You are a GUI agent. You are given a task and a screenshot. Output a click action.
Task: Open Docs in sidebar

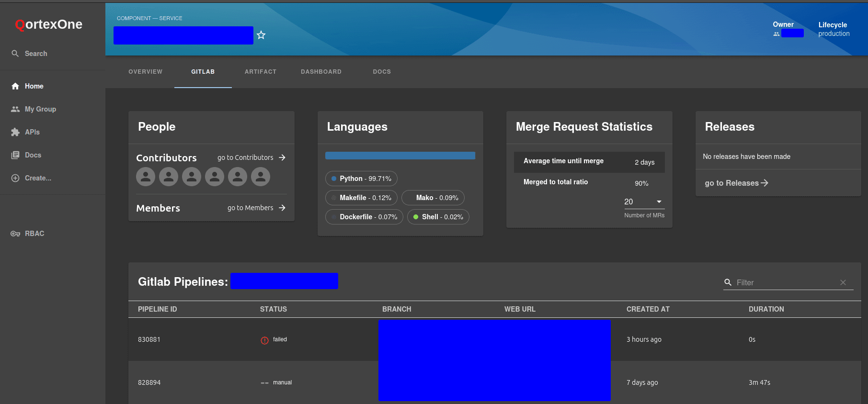coord(53,155)
